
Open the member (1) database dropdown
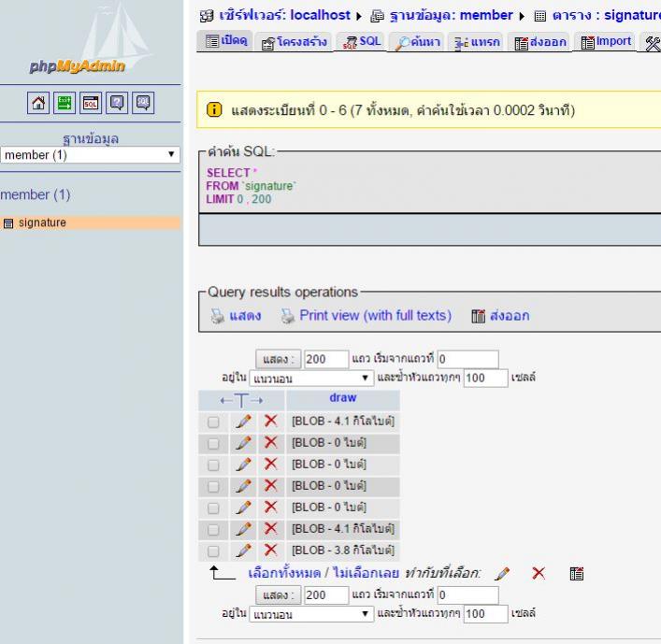pos(90,154)
